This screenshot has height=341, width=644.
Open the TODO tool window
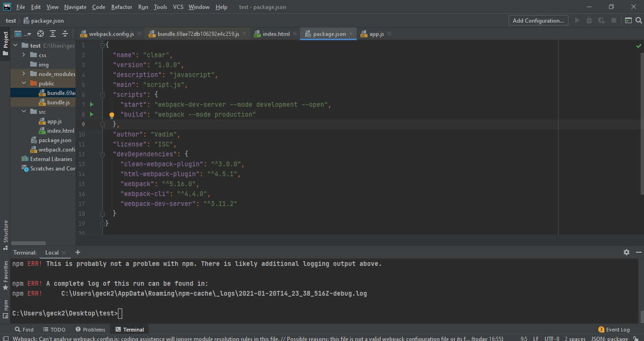click(x=54, y=330)
